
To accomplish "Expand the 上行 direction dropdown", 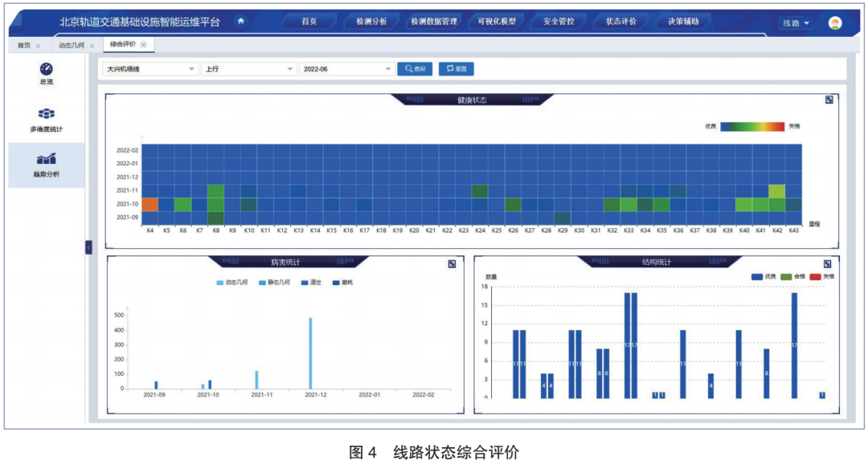I will pyautogui.click(x=249, y=69).
